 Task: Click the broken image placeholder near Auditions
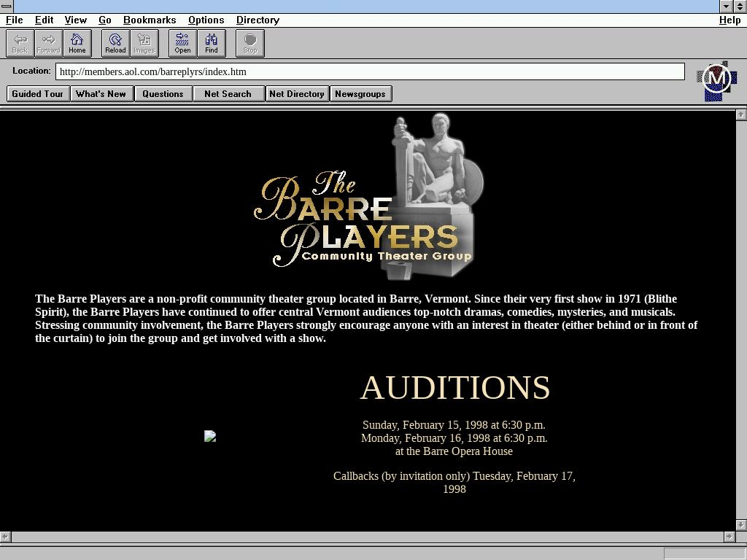[210, 436]
